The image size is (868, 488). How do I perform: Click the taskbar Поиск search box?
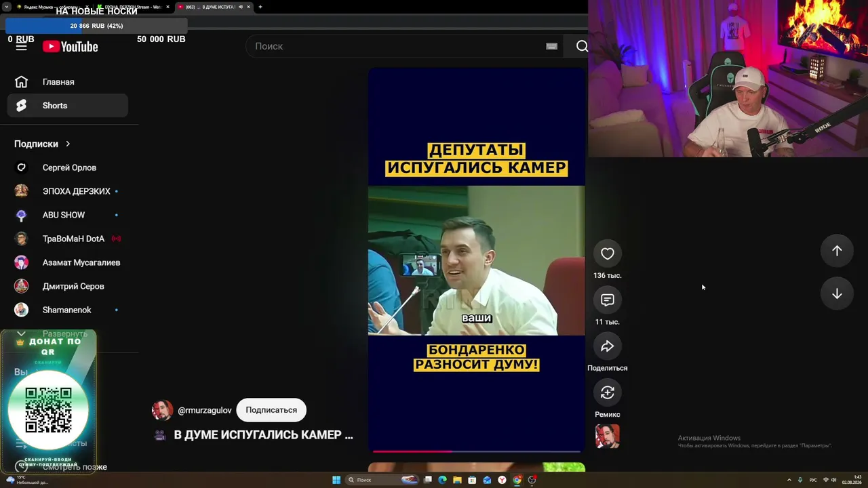380,480
